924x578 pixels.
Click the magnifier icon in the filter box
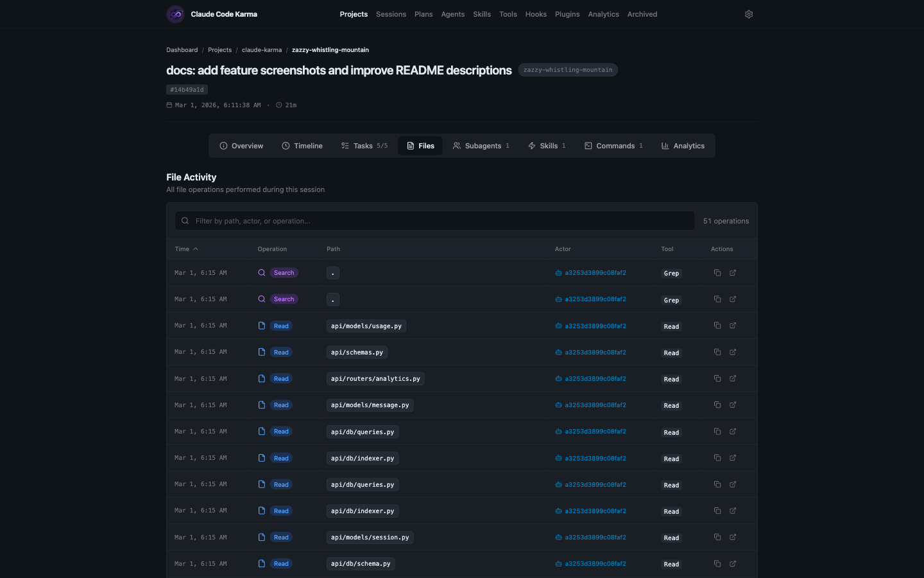click(x=185, y=221)
